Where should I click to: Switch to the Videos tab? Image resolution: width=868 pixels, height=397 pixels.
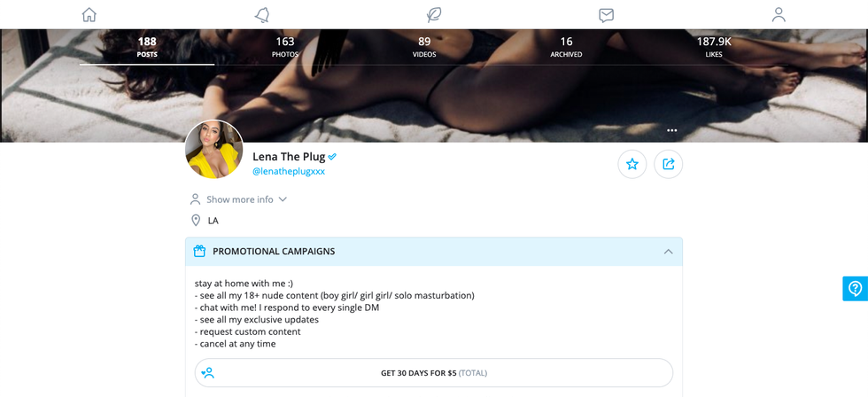tap(424, 47)
